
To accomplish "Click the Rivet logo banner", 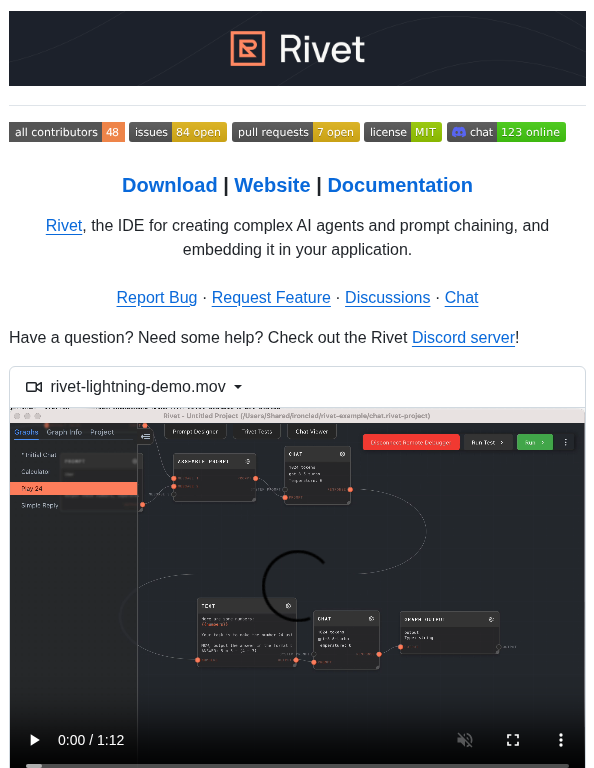I will pos(297,48).
